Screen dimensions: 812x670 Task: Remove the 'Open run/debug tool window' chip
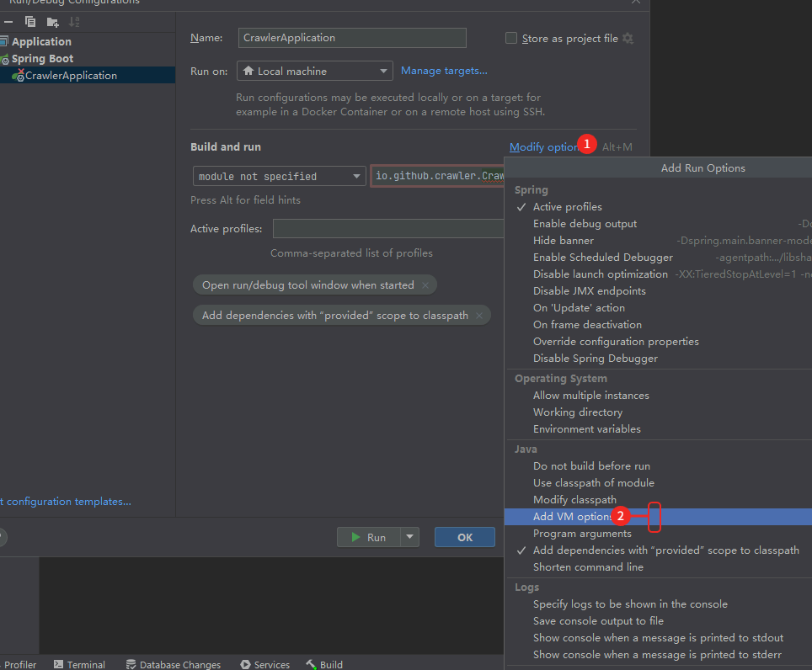[x=425, y=285]
